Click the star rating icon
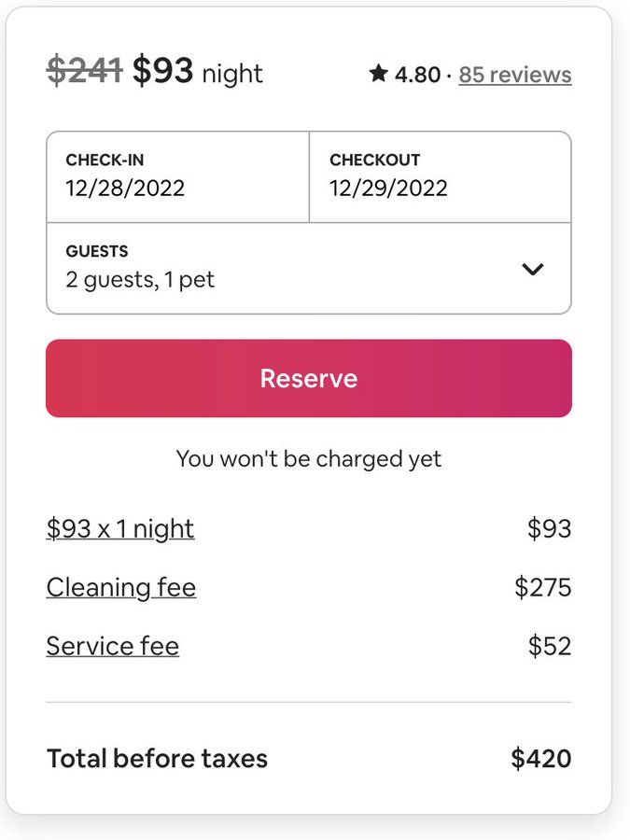The width and height of the screenshot is (630, 840). (378, 74)
